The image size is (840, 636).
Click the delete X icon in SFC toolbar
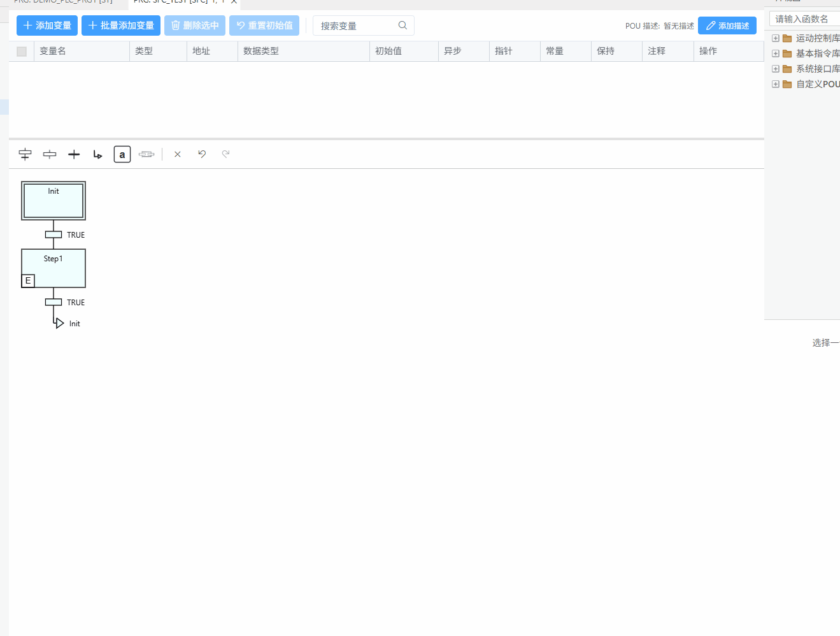178,154
